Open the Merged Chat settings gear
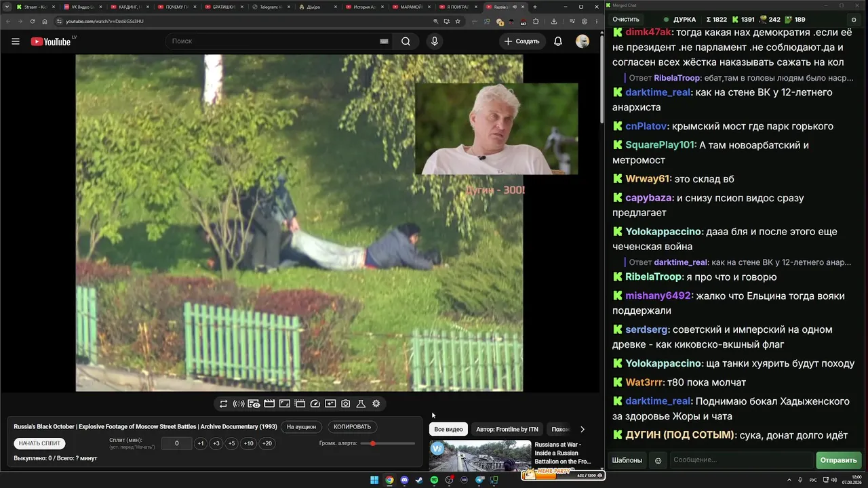The image size is (868, 488). (854, 20)
